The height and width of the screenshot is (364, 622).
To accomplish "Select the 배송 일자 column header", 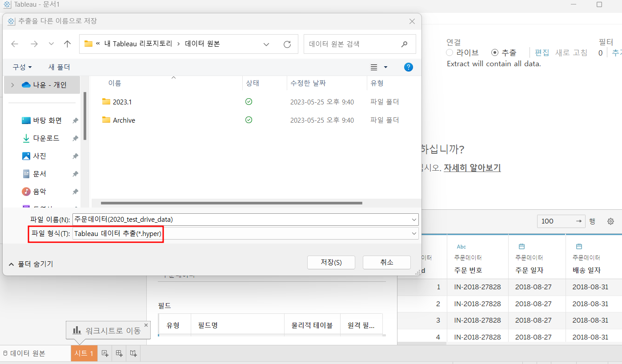I will (x=586, y=270).
